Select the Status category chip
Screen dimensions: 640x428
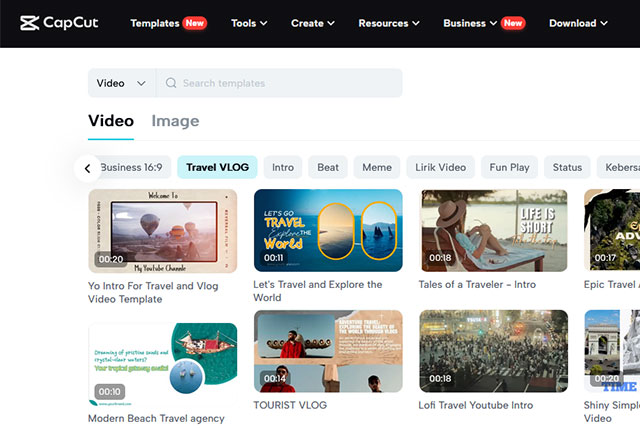tap(567, 167)
